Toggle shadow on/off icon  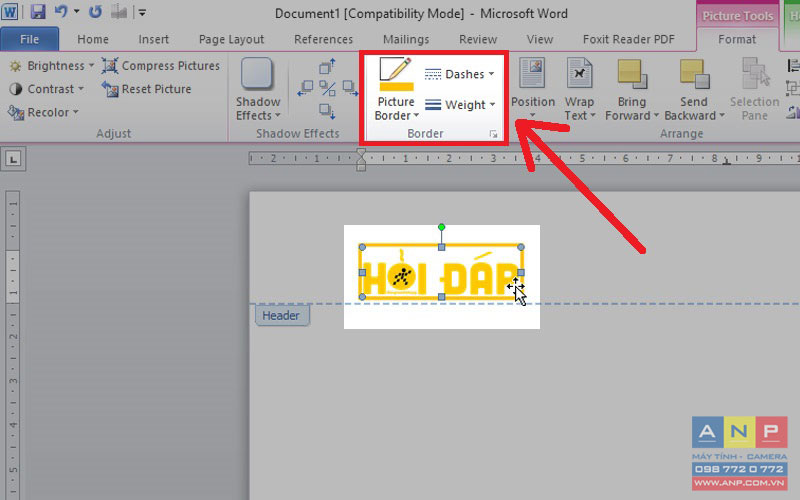[x=328, y=88]
